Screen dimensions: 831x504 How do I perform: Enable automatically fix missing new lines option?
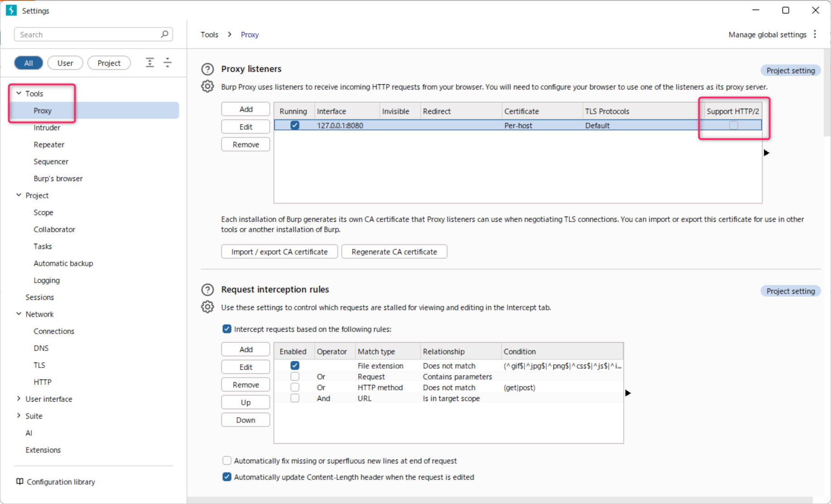click(x=227, y=461)
